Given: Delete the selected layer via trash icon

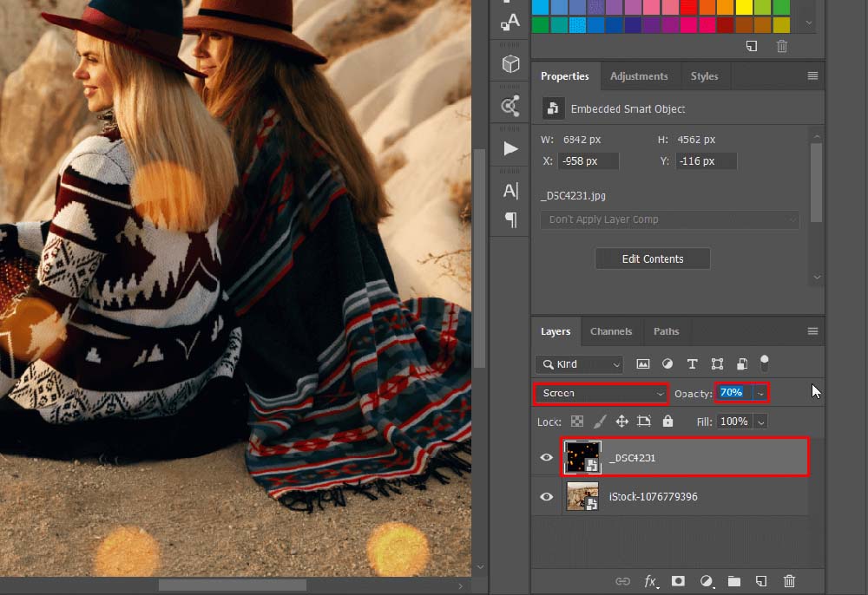Looking at the screenshot, I should coord(789,581).
